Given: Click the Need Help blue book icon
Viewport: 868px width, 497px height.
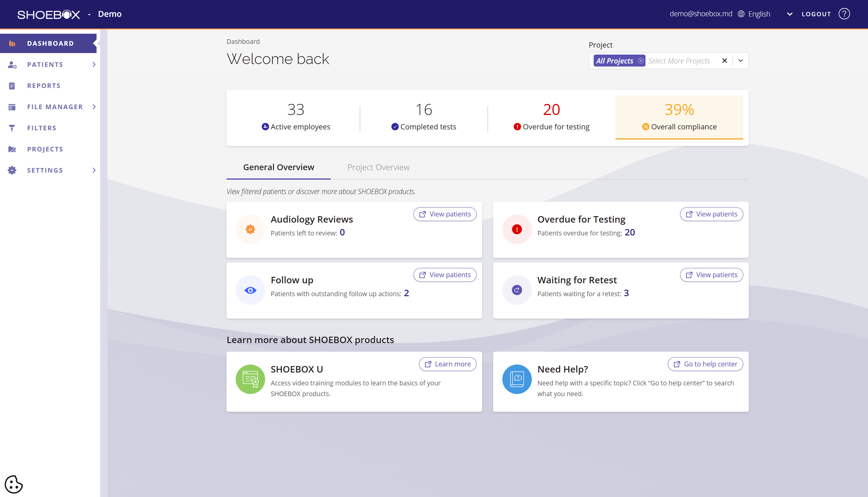Looking at the screenshot, I should (516, 379).
